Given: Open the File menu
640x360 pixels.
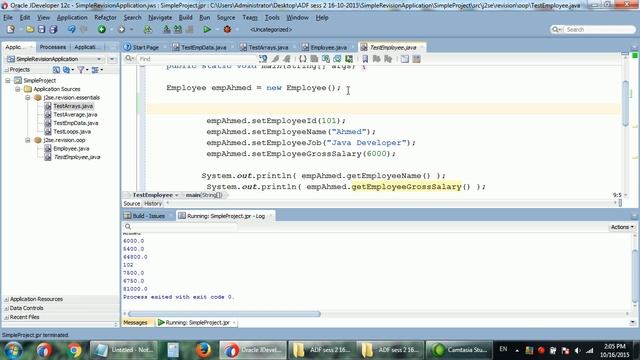Looking at the screenshot, I should tap(8, 18).
